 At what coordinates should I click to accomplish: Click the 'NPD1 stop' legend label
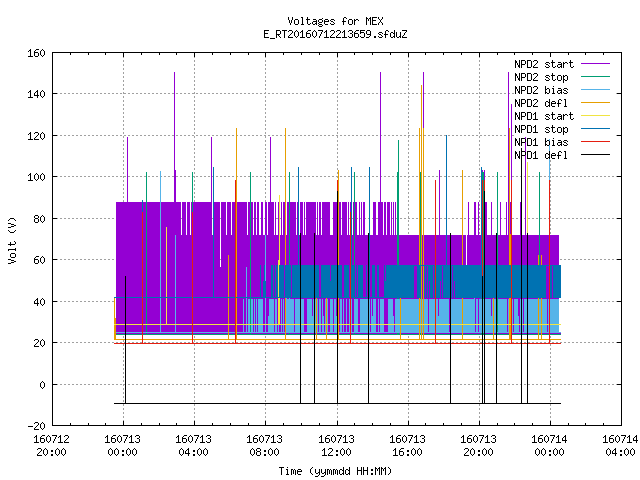(541, 129)
